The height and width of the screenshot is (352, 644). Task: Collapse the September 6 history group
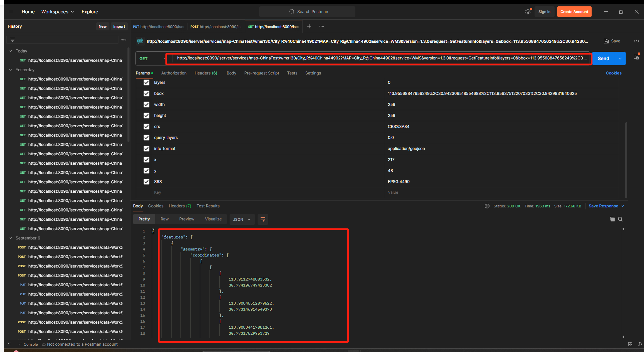[x=10, y=238]
